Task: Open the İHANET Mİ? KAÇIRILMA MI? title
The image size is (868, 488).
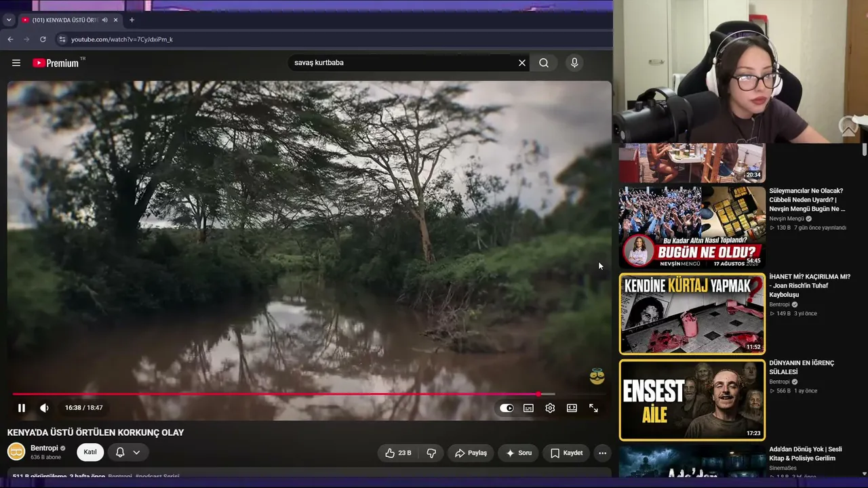Action: click(810, 286)
